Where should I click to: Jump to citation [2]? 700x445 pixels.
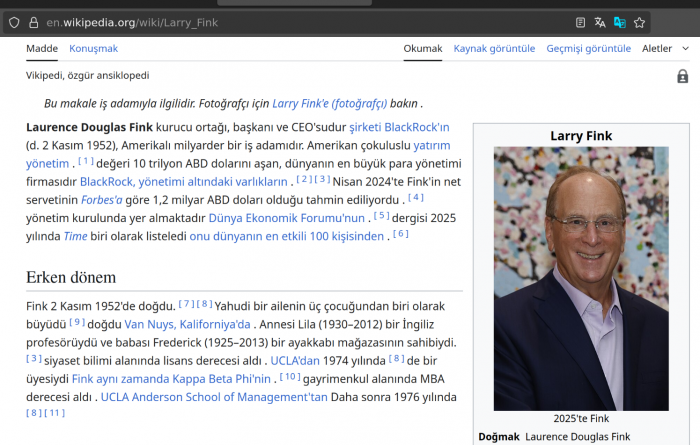[304, 179]
